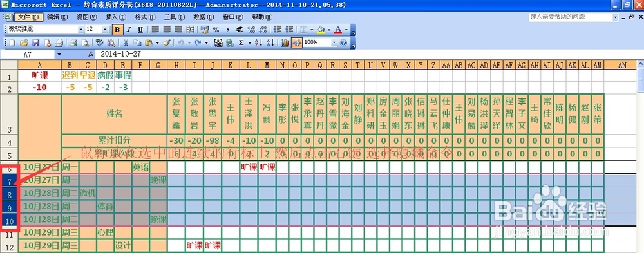Open the Chart Wizard
The width and height of the screenshot is (644, 253).
285,42
